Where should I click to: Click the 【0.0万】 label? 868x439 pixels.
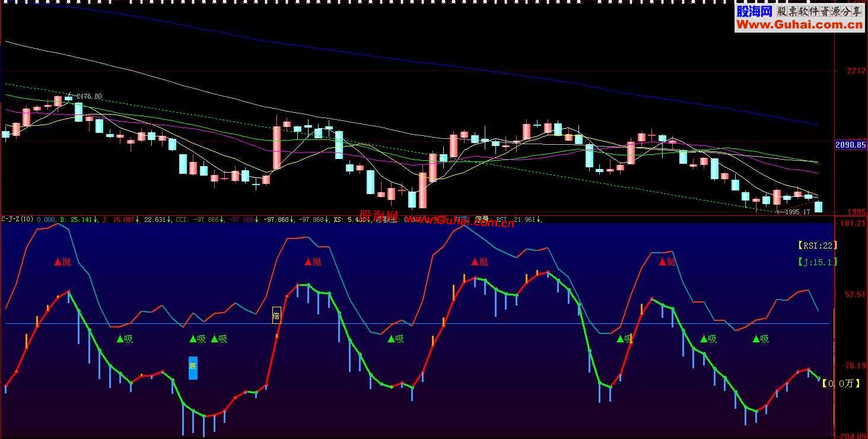coord(842,384)
